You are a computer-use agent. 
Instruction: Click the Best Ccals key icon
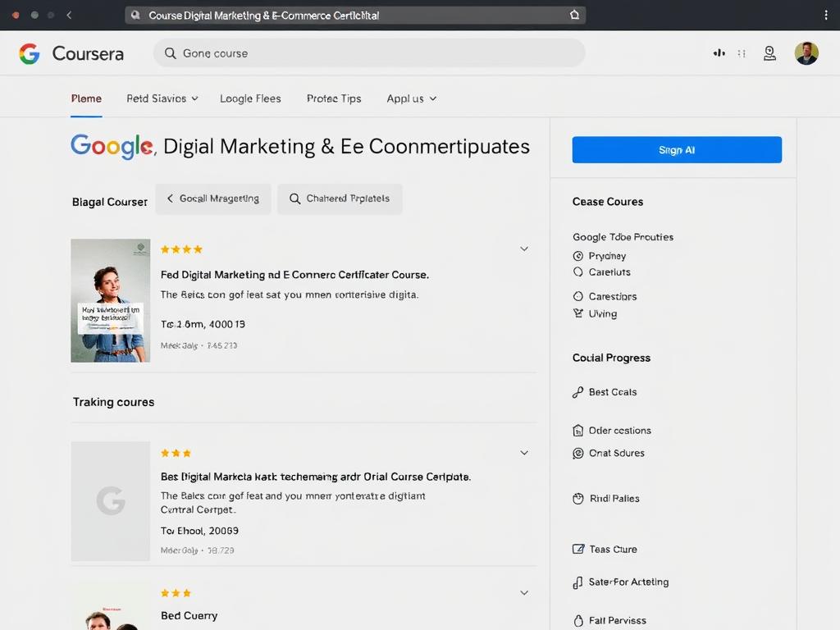pyautogui.click(x=577, y=392)
